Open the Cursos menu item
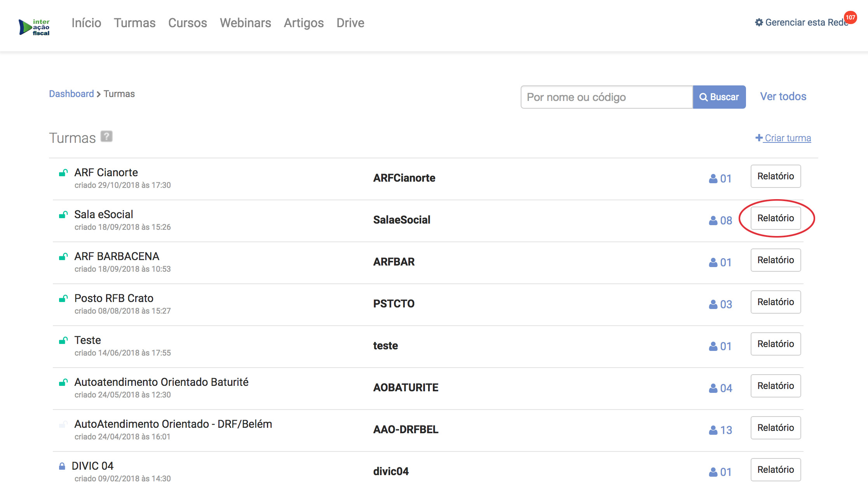Viewport: 868px width, 493px height. [187, 23]
